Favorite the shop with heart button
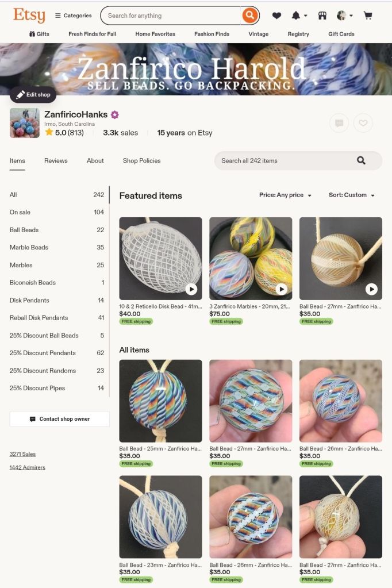This screenshot has height=588, width=392. point(363,123)
